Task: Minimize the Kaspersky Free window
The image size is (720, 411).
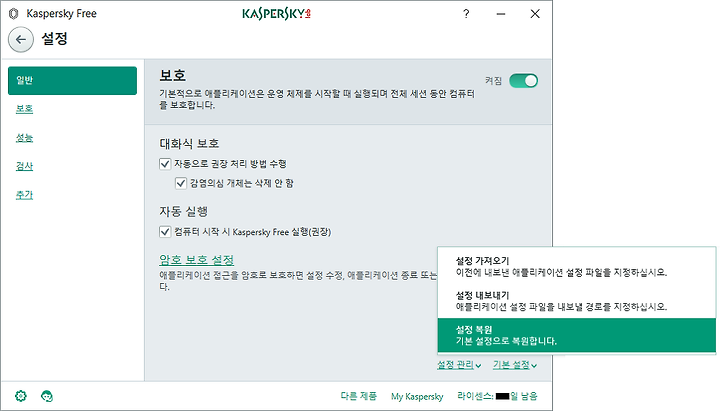Action: tap(501, 14)
